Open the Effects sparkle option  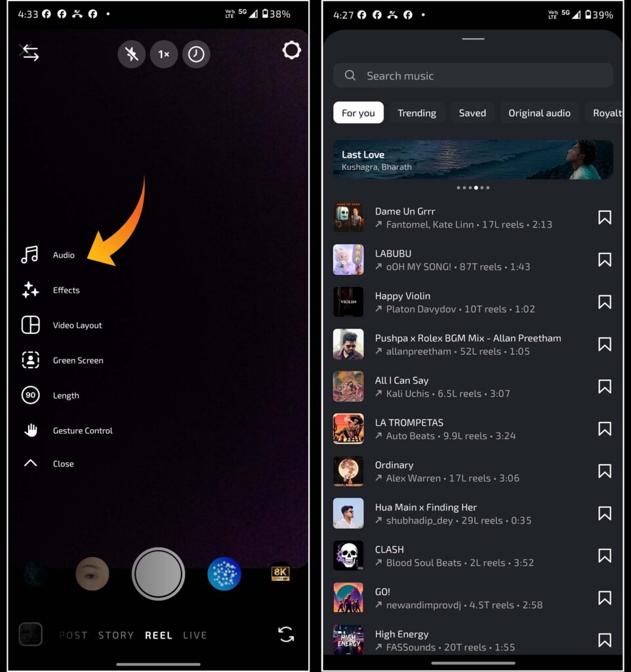[51, 290]
